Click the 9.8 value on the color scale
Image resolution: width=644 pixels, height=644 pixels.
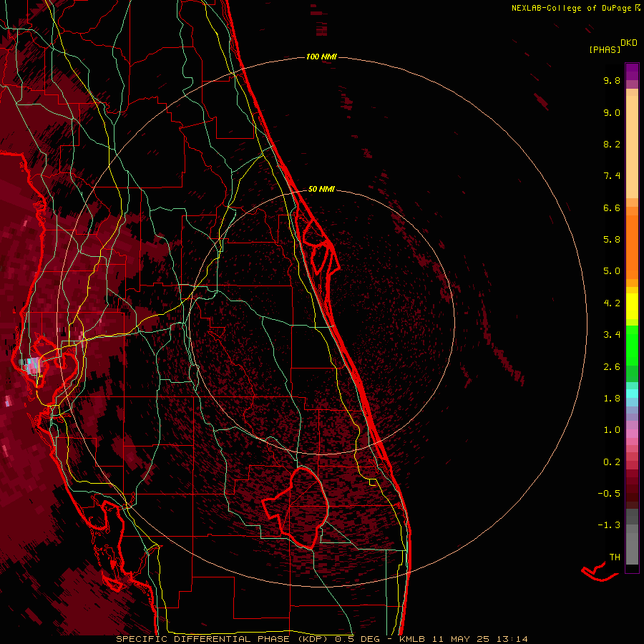click(612, 80)
